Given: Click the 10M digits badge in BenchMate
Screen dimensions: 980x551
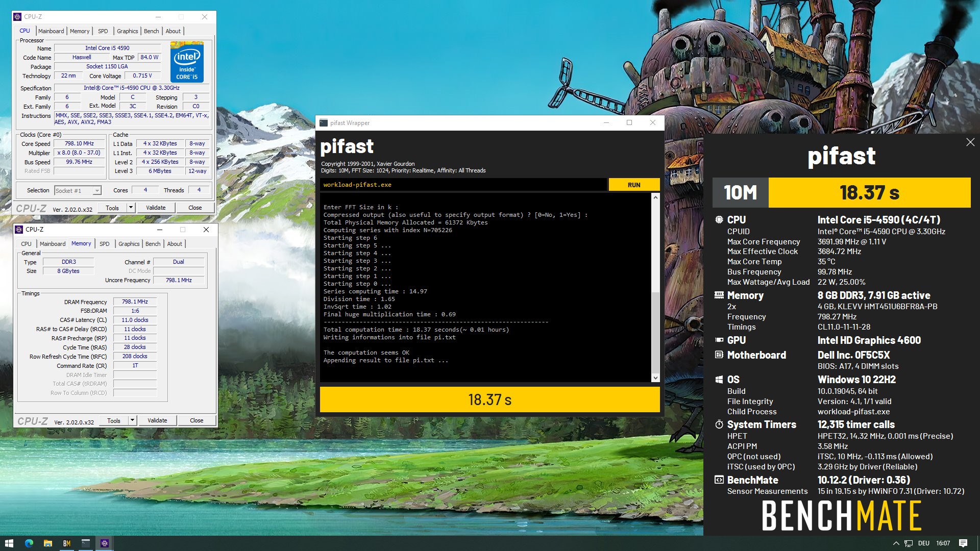Looking at the screenshot, I should [x=740, y=193].
